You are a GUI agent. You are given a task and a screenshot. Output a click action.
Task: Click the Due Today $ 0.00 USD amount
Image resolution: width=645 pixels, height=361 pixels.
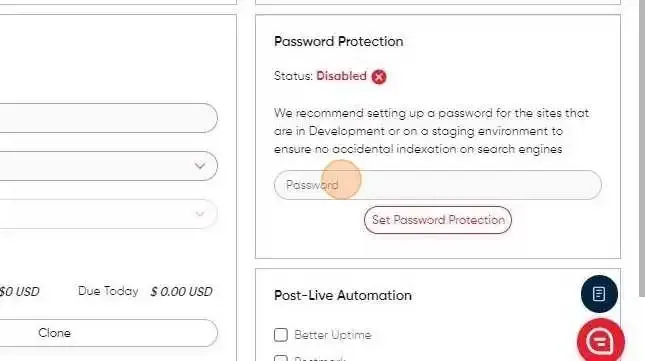coord(181,292)
